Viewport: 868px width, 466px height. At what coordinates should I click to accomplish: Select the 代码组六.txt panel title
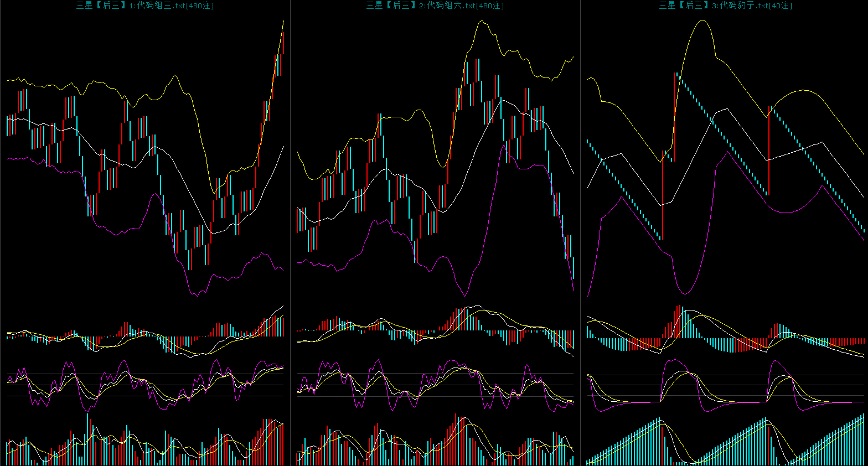435,6
